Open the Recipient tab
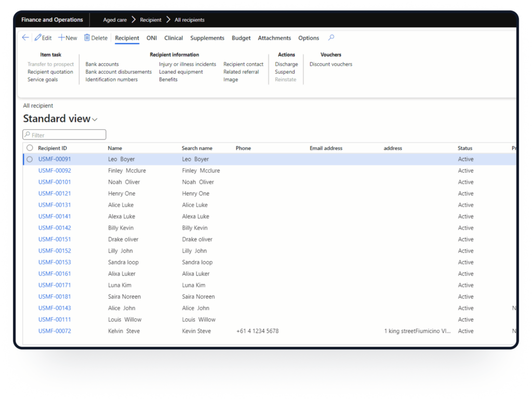Viewport: 532px width, 399px height. click(127, 38)
